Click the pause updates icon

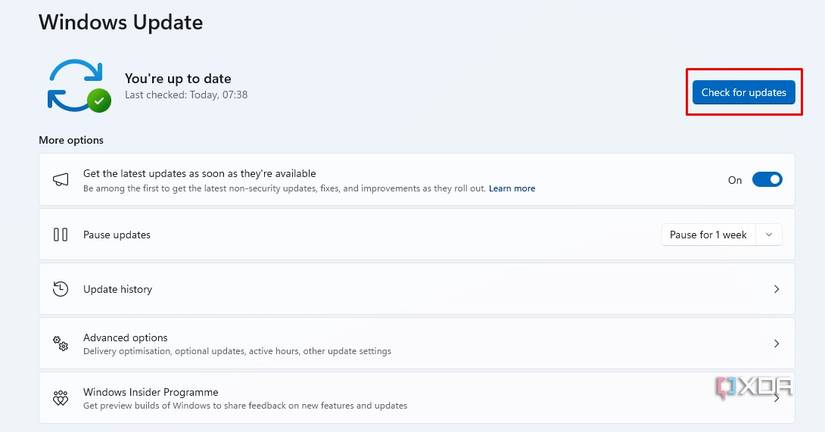61,235
